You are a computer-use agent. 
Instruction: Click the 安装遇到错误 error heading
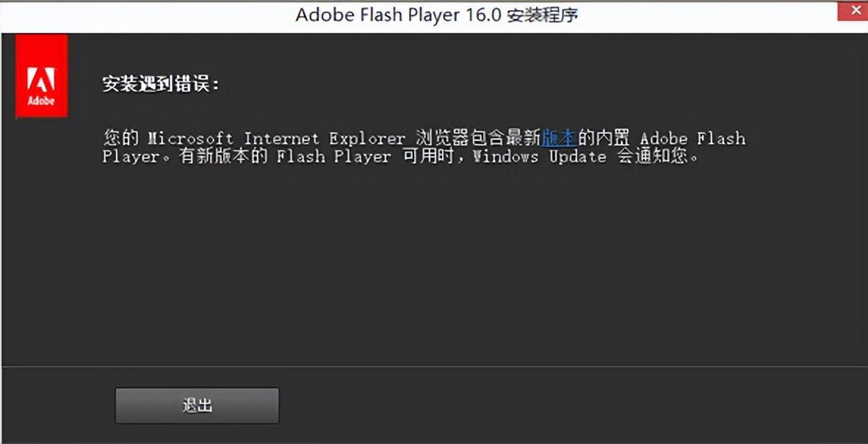coord(161,85)
